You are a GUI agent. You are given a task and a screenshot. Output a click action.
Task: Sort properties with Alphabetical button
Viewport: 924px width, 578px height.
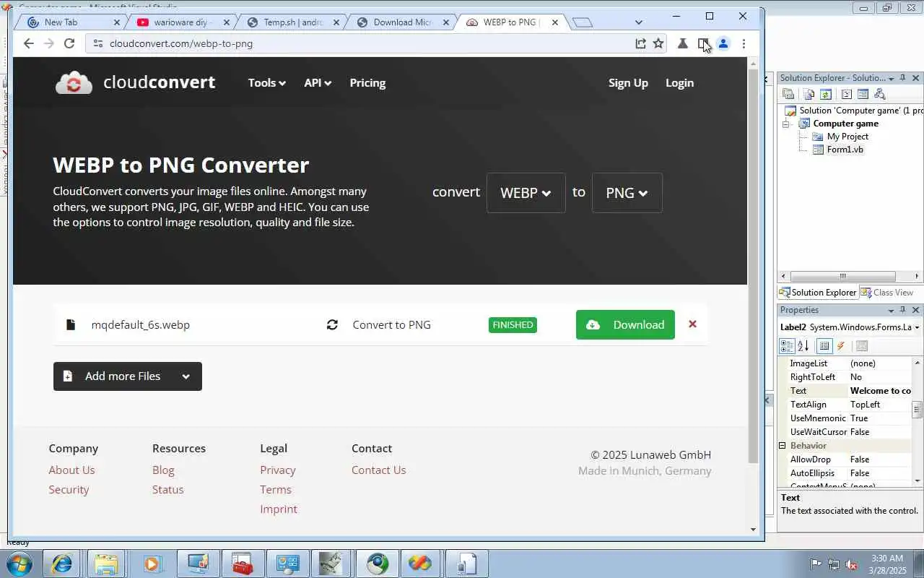[803, 346]
